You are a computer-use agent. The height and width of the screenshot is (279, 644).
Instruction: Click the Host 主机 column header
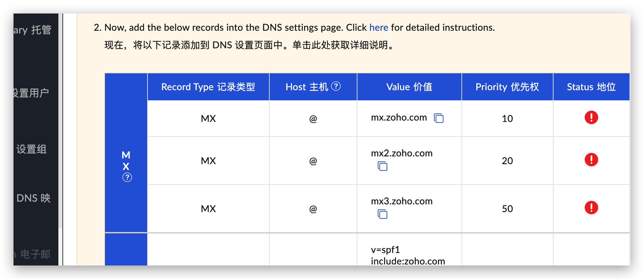click(x=313, y=87)
